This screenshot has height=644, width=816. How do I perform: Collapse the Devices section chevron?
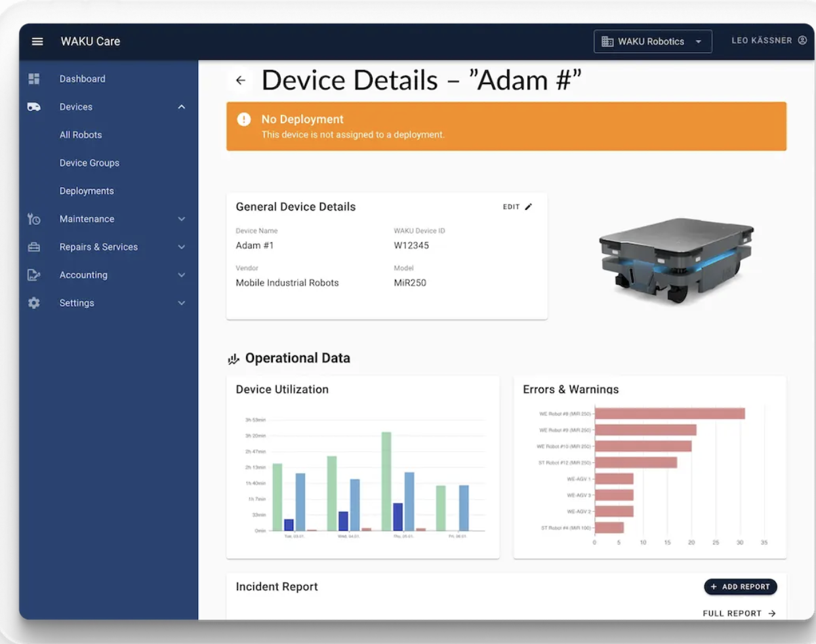click(182, 107)
